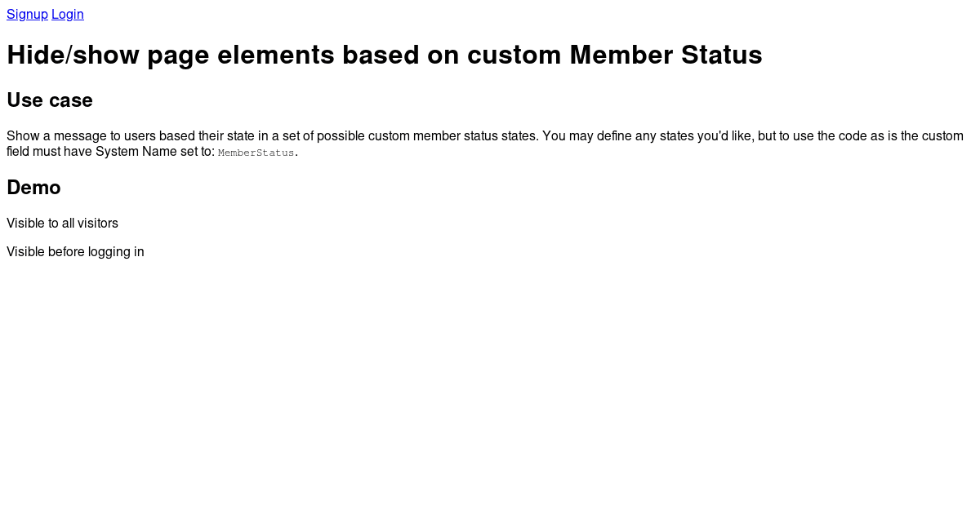The height and width of the screenshot is (514, 980).
Task: Click the word Signup in the header
Action: 27,14
